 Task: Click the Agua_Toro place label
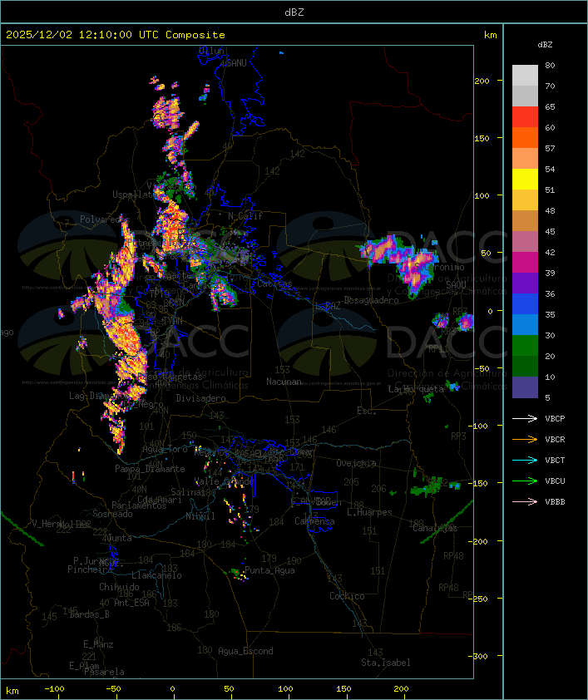click(165, 449)
